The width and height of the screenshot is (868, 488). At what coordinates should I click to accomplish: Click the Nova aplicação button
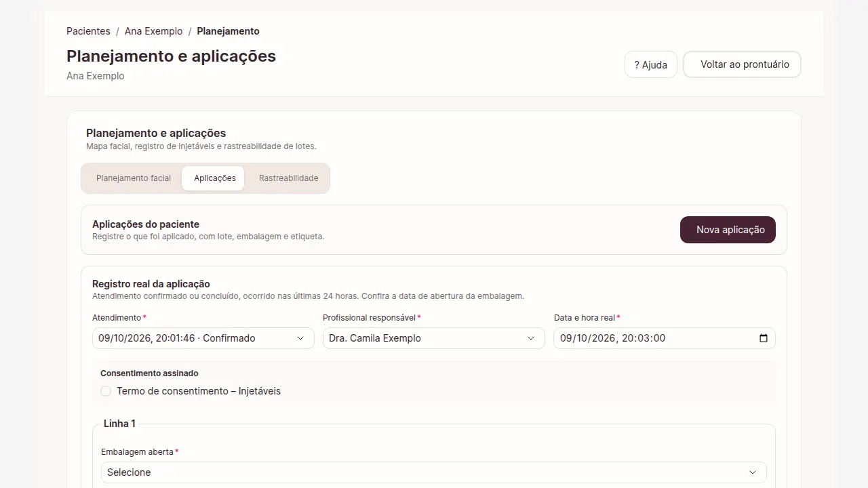click(x=728, y=230)
